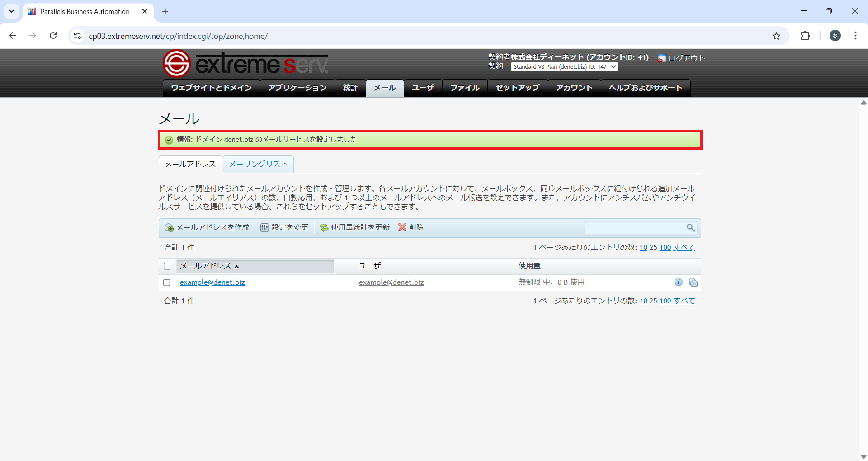Click the extremeserv logo
The image size is (868, 461).
click(245, 63)
